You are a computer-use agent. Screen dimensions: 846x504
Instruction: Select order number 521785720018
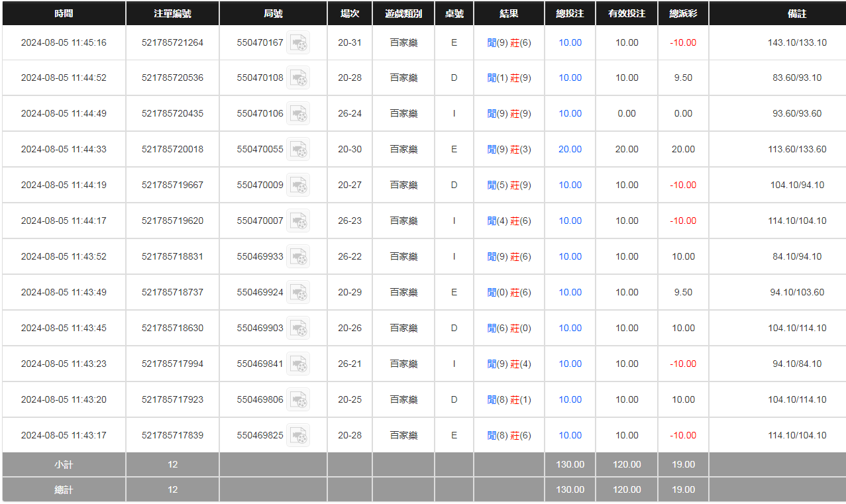tap(172, 150)
